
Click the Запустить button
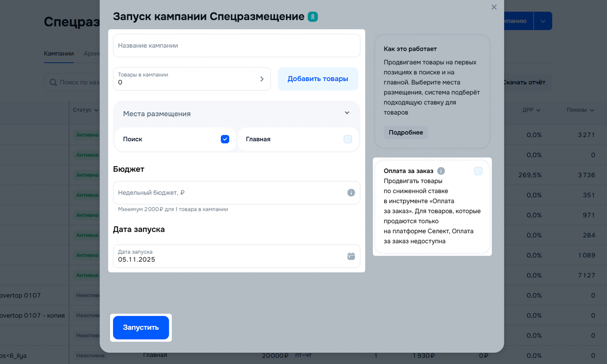pos(141,327)
